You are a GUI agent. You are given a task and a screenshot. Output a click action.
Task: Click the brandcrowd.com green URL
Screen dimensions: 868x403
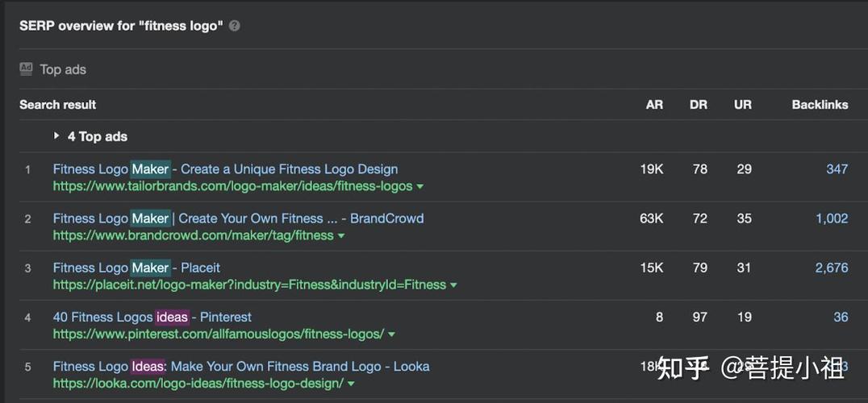pyautogui.click(x=193, y=235)
